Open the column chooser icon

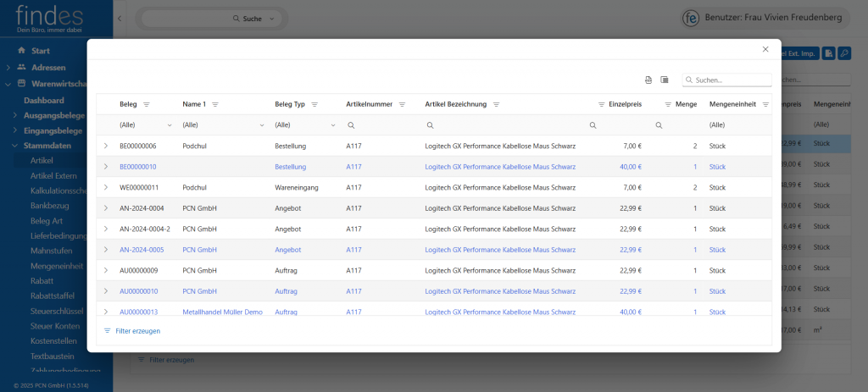click(665, 80)
